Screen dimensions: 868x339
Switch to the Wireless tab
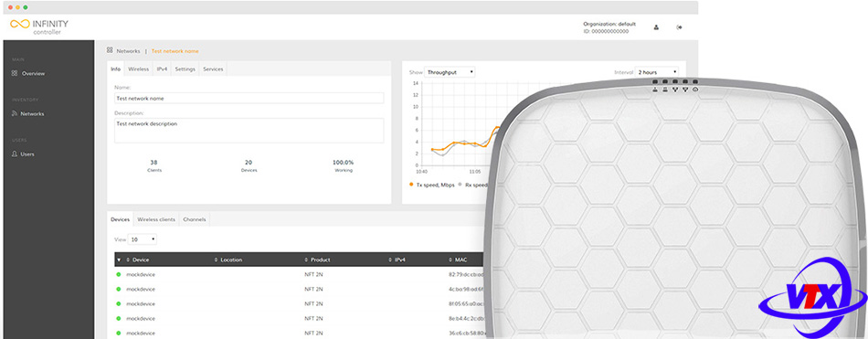click(x=138, y=69)
